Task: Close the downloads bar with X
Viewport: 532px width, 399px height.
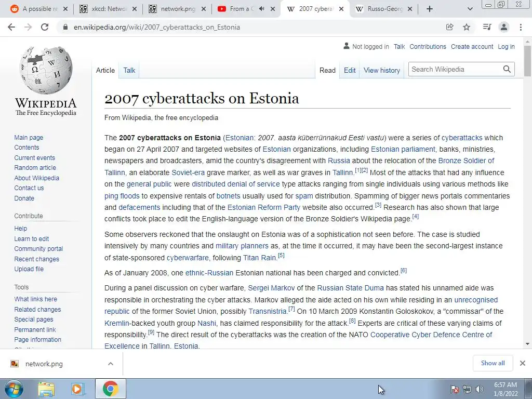Action: pyautogui.click(x=523, y=363)
